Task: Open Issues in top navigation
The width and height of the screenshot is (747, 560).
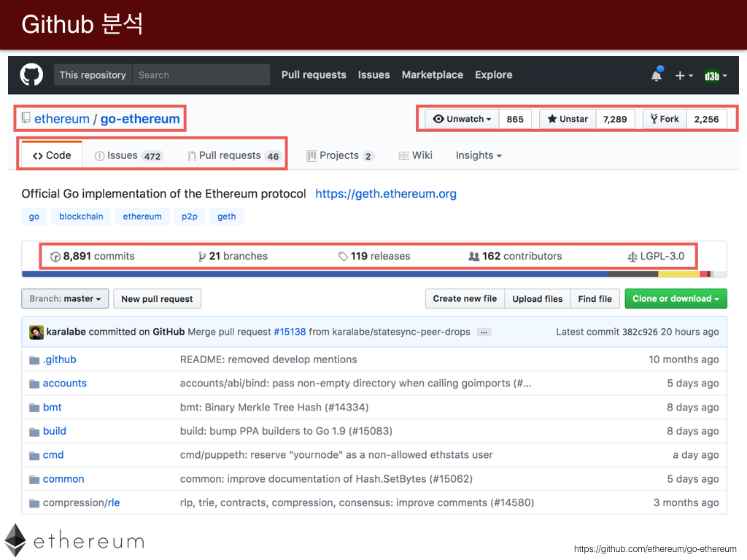Action: pyautogui.click(x=374, y=75)
